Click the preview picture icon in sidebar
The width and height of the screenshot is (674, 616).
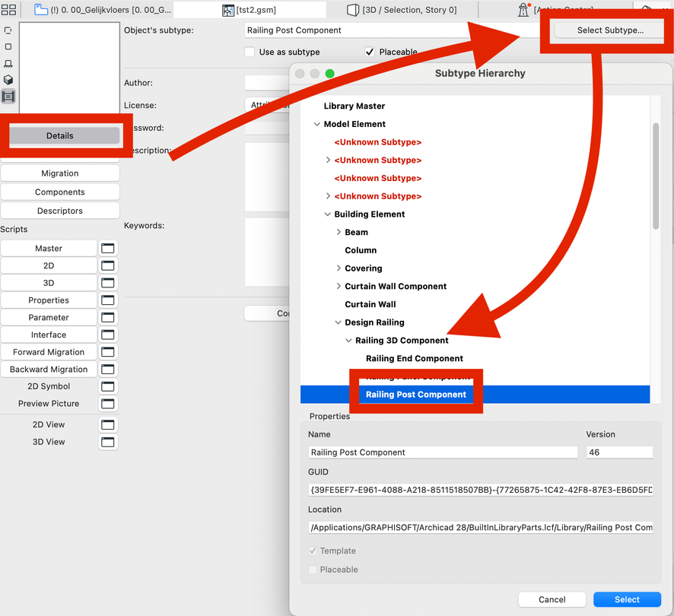tap(8, 97)
